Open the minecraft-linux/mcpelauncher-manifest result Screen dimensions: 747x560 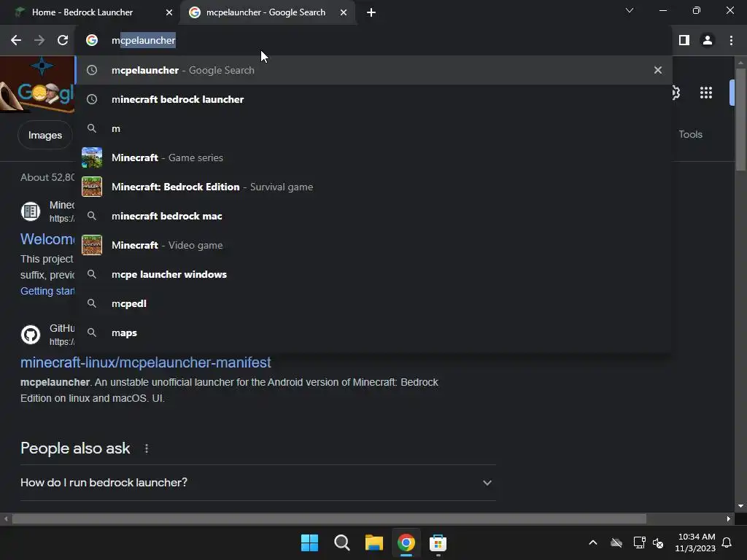145,362
